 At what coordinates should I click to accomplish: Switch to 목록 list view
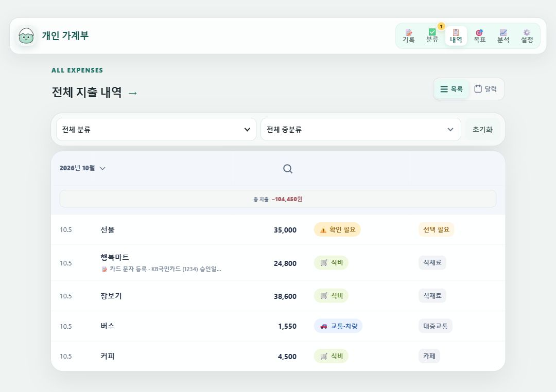click(451, 89)
